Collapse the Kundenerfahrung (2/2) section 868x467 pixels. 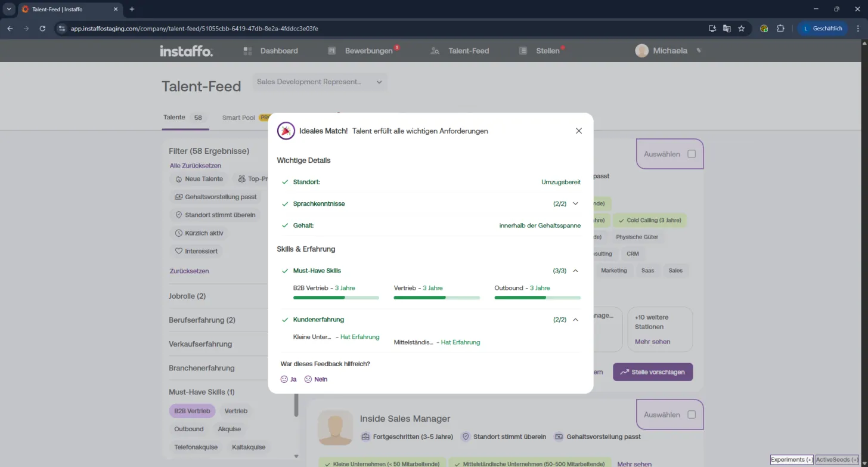coord(575,320)
